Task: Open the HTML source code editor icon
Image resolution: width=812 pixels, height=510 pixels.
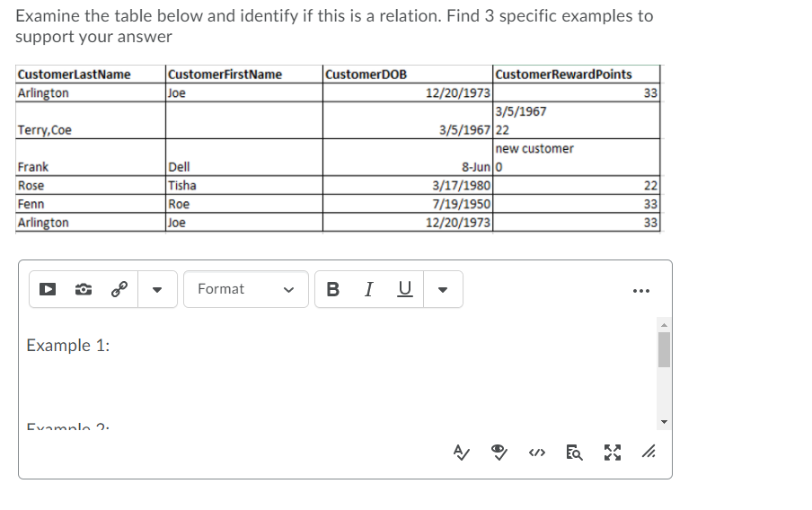Action: 537,453
